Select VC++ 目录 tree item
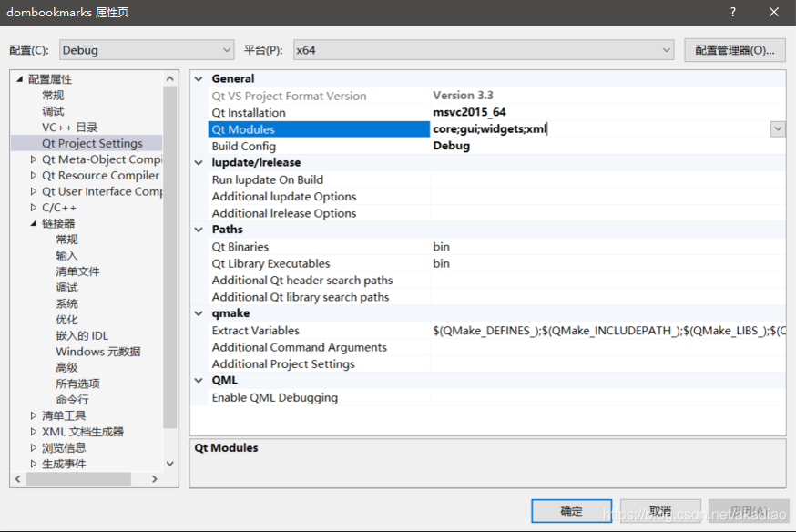Viewport: 796px width, 532px height. [69, 128]
